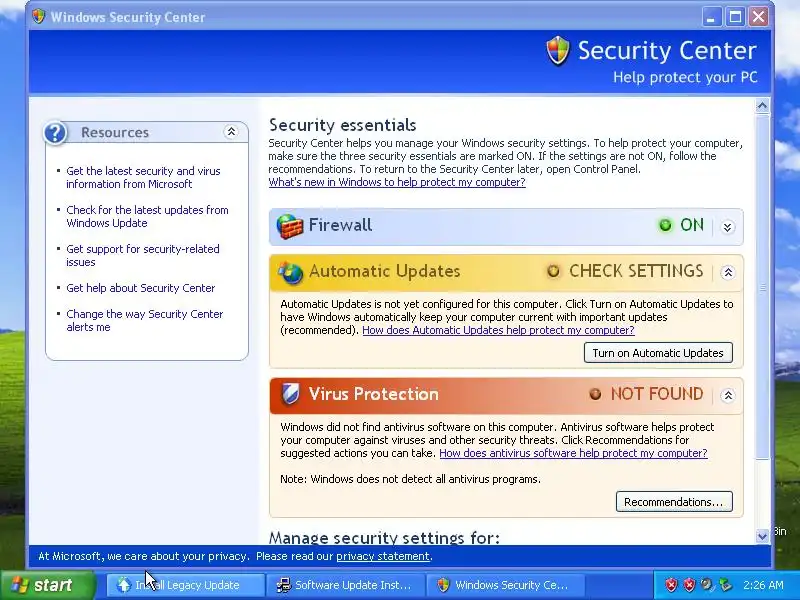The width and height of the screenshot is (800, 600).
Task: Click the speaker icon in system tray
Action: 707,584
